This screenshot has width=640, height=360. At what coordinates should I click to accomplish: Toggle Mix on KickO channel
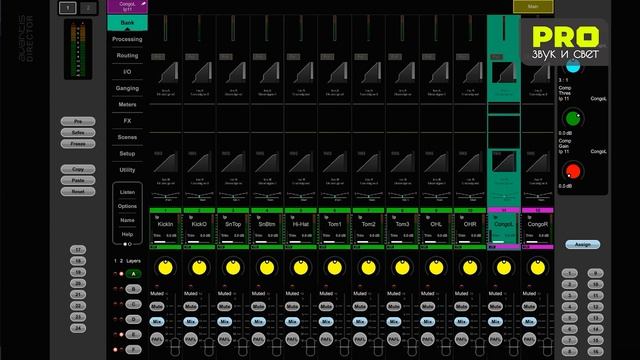coord(191,322)
